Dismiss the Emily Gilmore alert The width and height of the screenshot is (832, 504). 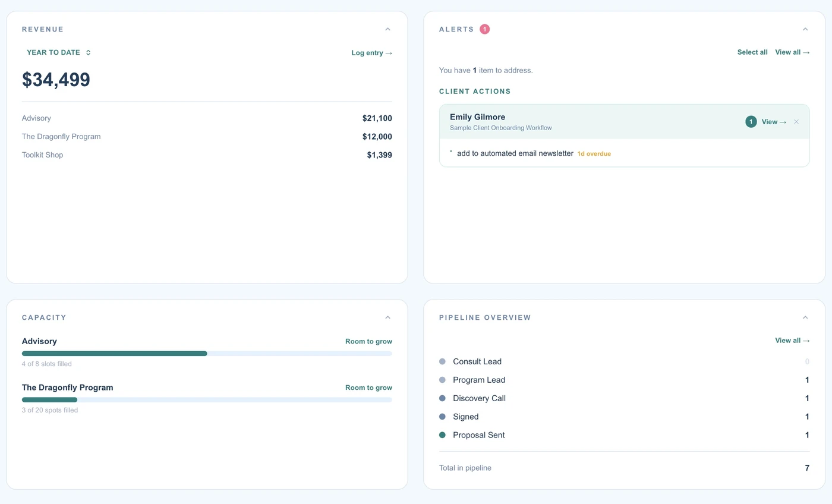click(x=796, y=122)
